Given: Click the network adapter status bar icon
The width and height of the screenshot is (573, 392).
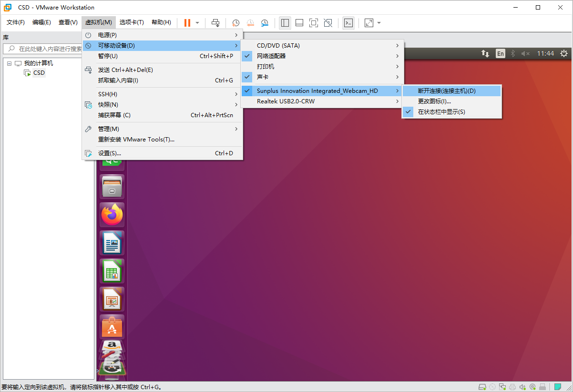Looking at the screenshot, I should coord(502,387).
